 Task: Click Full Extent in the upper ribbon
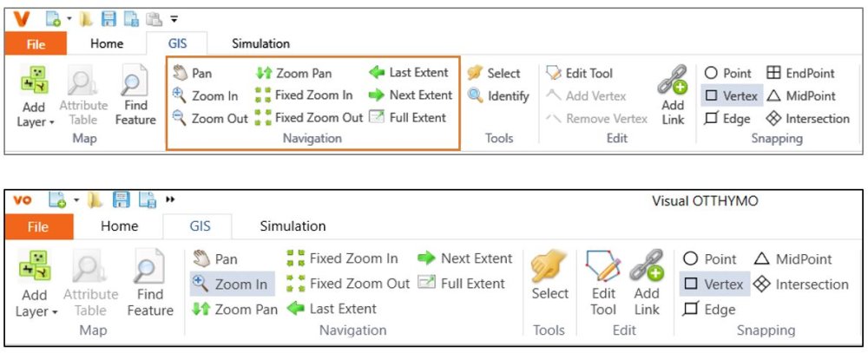408,118
